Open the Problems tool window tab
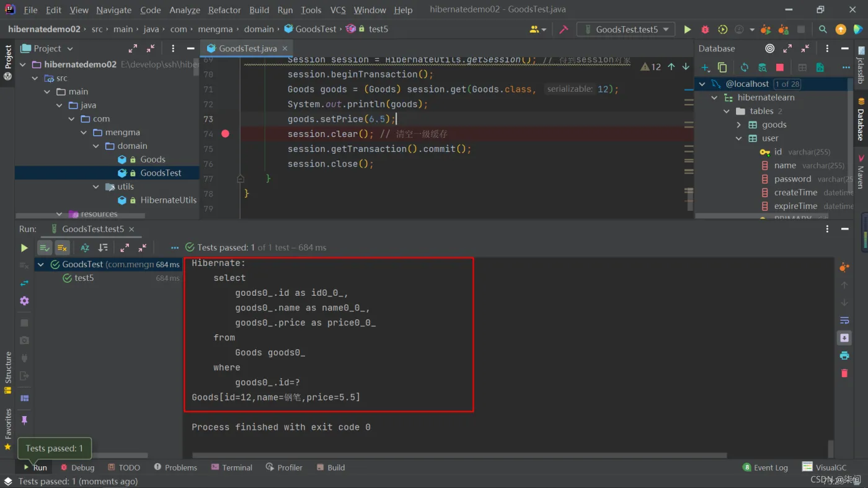Image resolution: width=868 pixels, height=488 pixels. coord(175,468)
